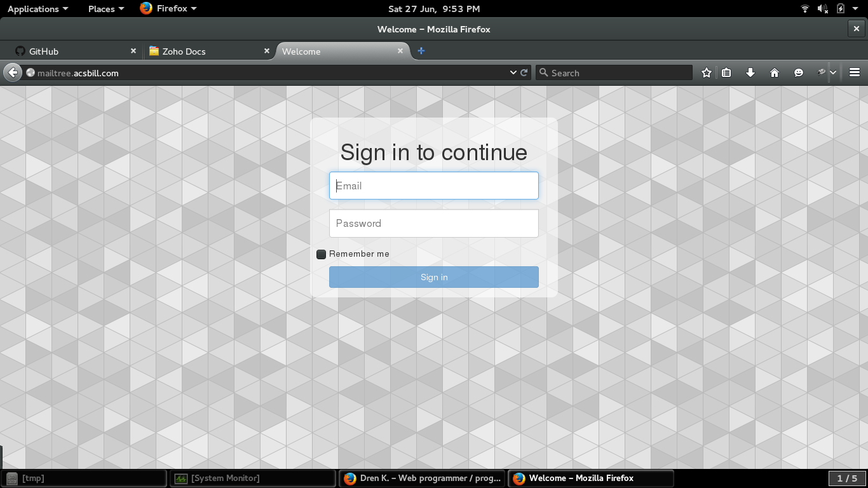Screen dimensions: 868x488
Task: Expand the URL bar history dropdown
Action: pos(513,73)
